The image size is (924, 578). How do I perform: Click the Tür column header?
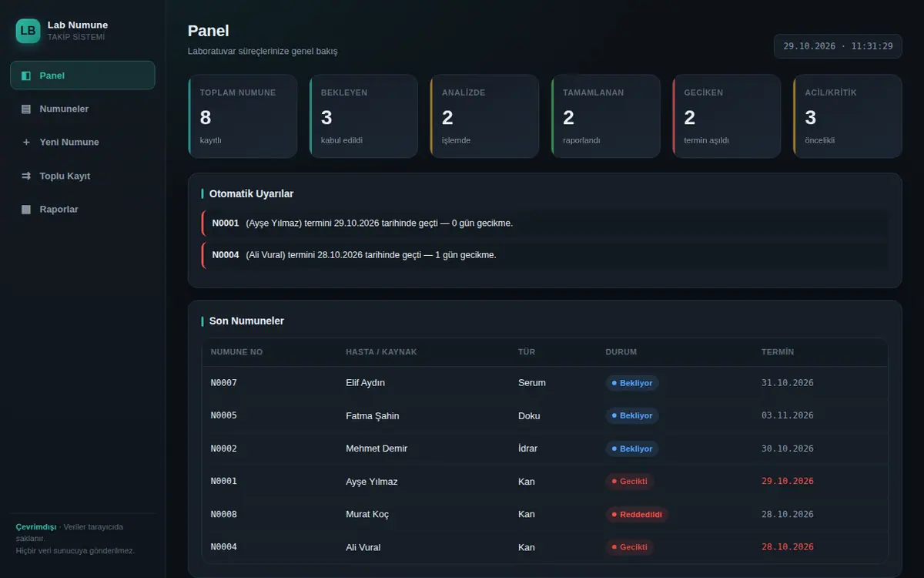527,352
